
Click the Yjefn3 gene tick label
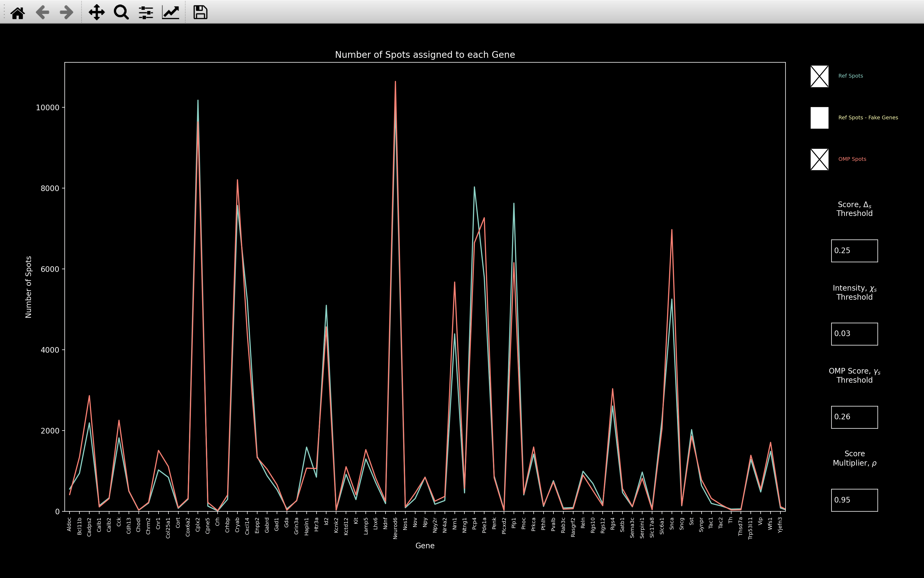(780, 525)
